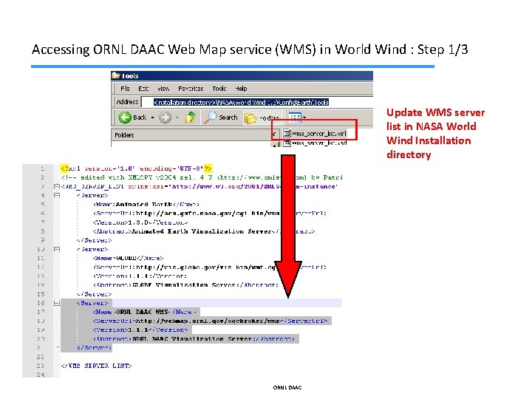Click the Address bar path field
This screenshot has height=399, width=532.
click(257, 102)
